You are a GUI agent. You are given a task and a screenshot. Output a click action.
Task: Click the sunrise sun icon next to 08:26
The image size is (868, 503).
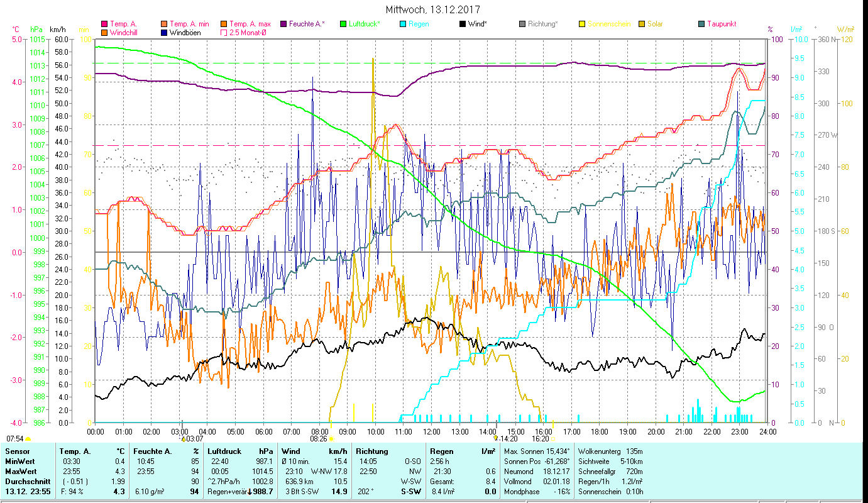tap(331, 439)
